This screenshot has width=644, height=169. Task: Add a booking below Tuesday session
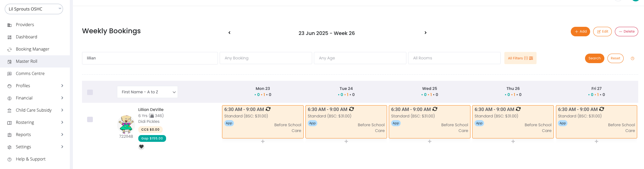point(346,141)
